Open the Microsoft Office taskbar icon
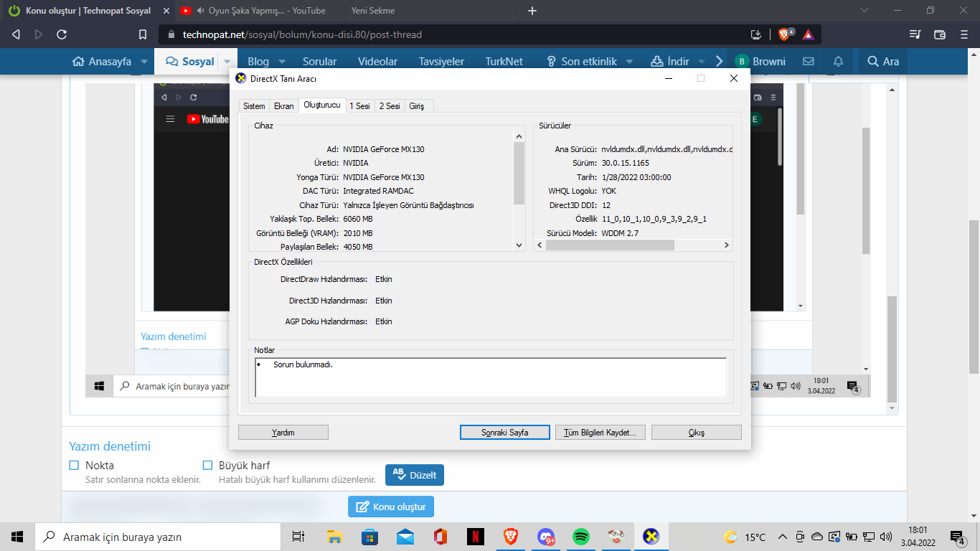The height and width of the screenshot is (551, 980). 440,537
